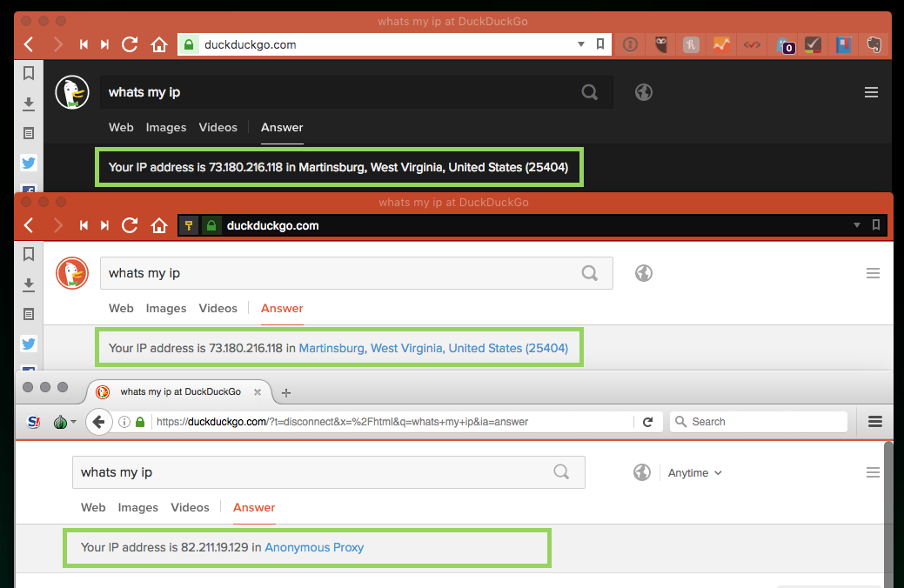
Task: Go back in the top Vivaldi window
Action: 29,44
